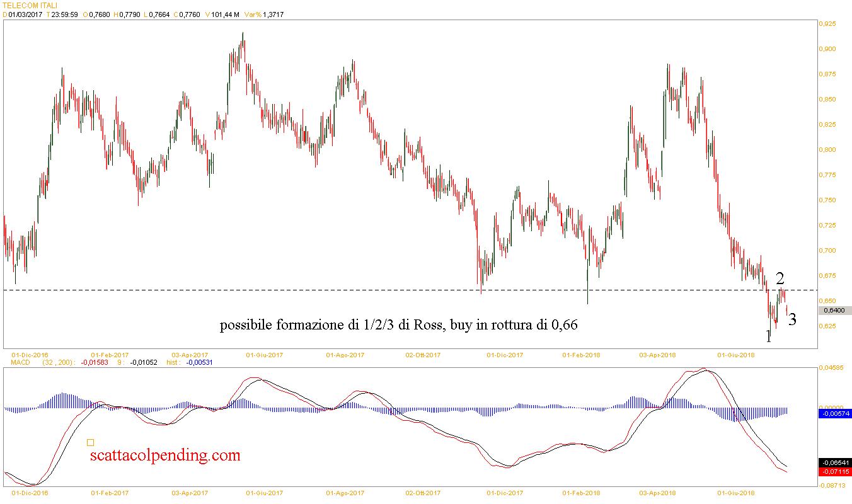
Task: Select the 0,850 price axis label
Action: (827, 100)
